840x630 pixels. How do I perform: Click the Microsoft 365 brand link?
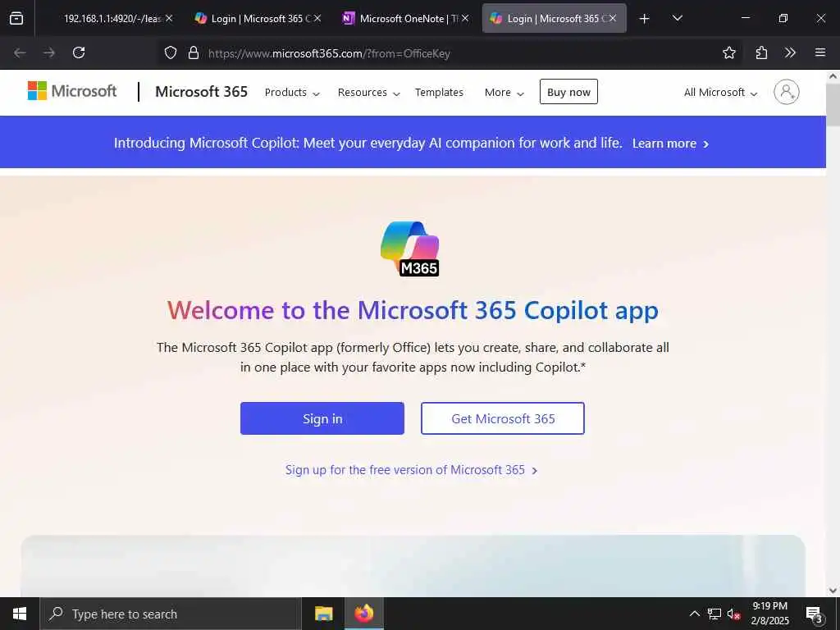tap(202, 92)
